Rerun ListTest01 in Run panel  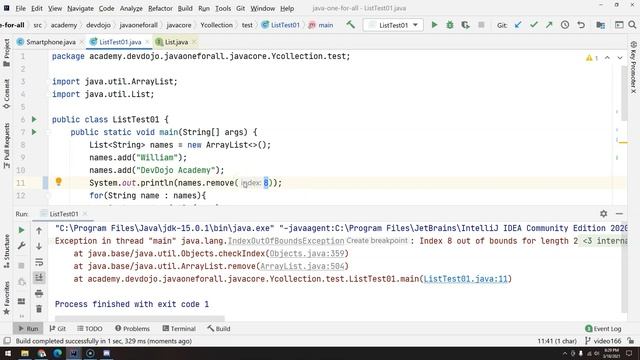tap(21, 230)
